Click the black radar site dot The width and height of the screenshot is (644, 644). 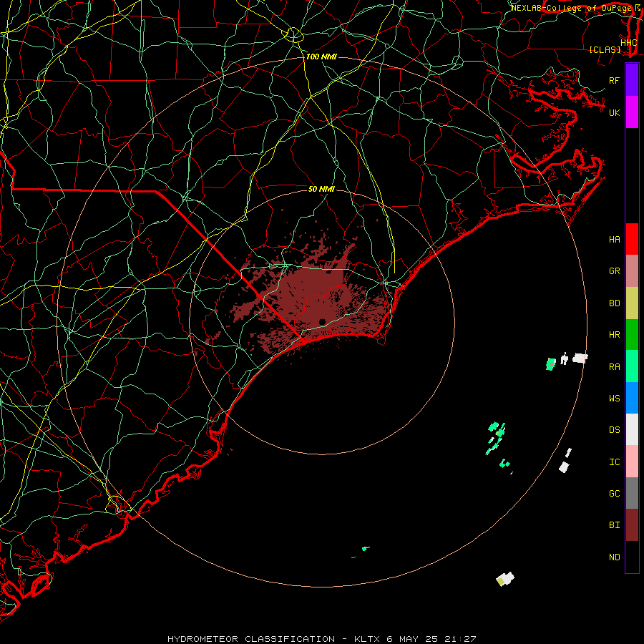(322, 321)
